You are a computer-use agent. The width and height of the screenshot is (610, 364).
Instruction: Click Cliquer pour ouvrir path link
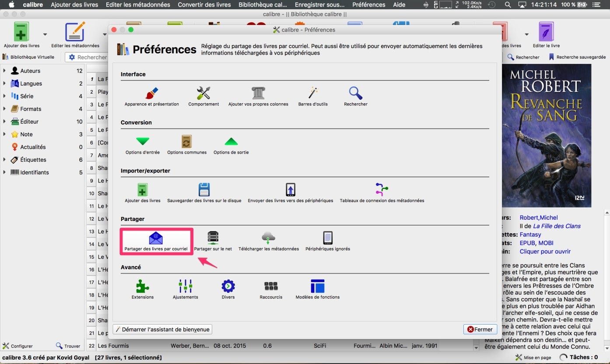click(x=545, y=252)
